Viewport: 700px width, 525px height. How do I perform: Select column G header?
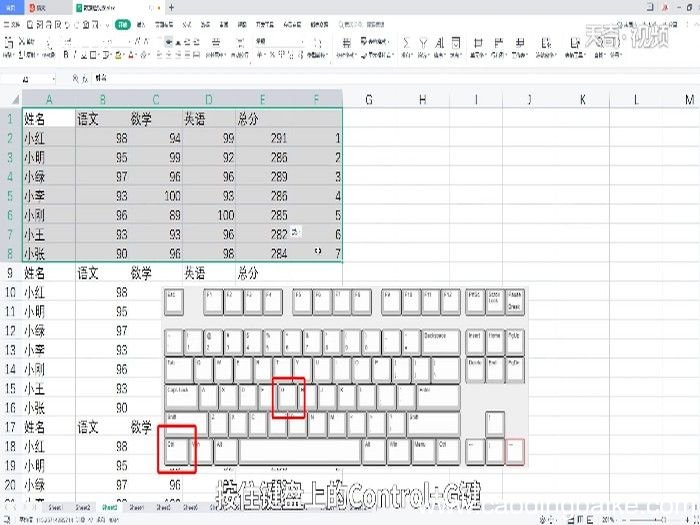tap(369, 99)
